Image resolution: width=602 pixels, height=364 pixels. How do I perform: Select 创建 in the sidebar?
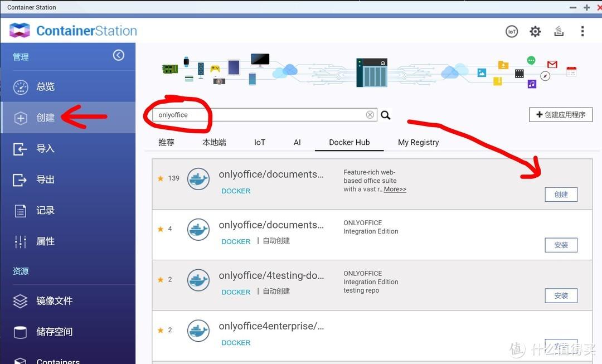pyautogui.click(x=68, y=118)
